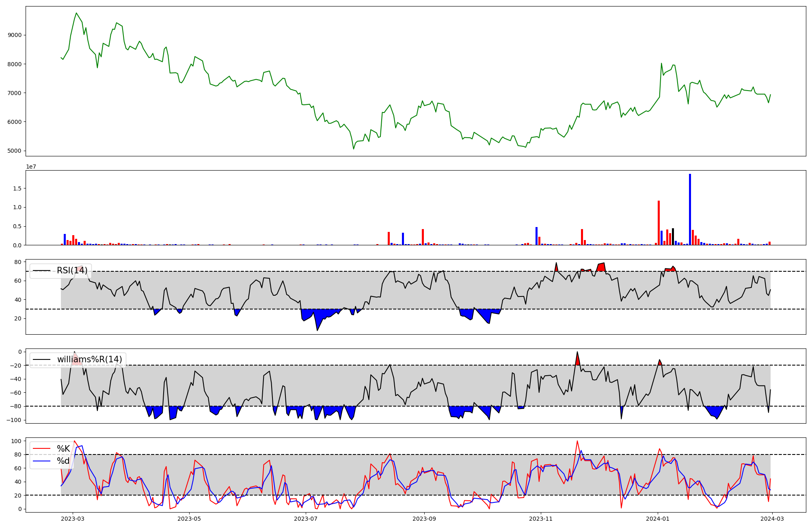Click the tallest red volume bar
The height and width of the screenshot is (528, 812).
659,223
